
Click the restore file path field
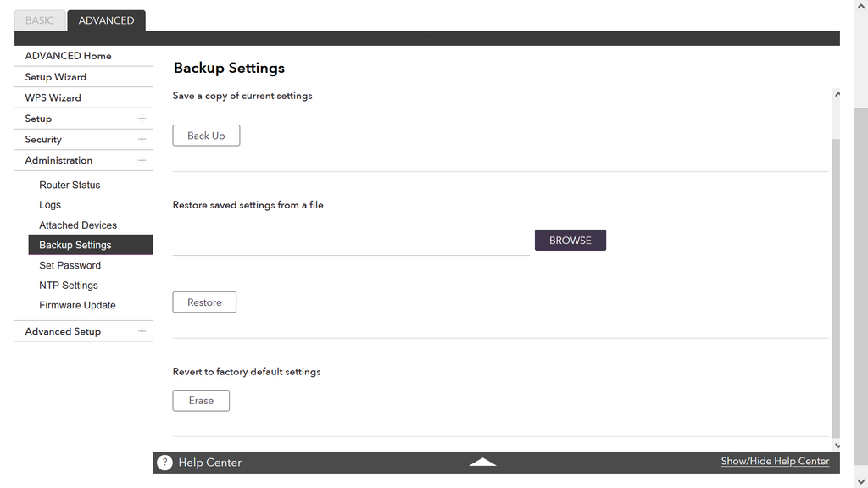click(351, 243)
